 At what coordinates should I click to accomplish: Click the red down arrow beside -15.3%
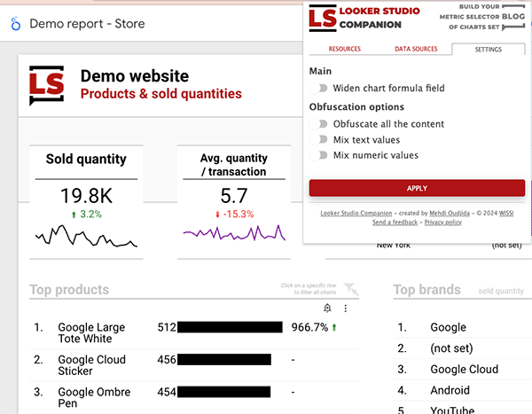[217, 215]
